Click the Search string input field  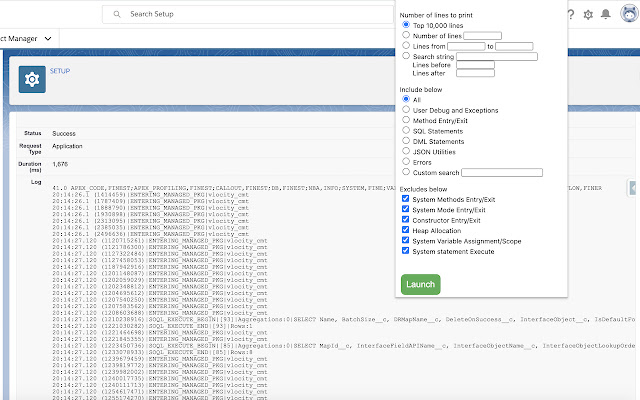(497, 56)
